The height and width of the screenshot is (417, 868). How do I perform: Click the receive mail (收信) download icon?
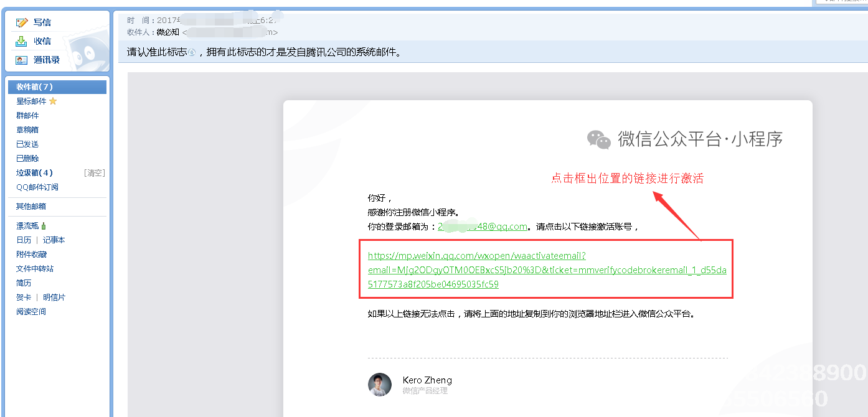click(x=22, y=41)
